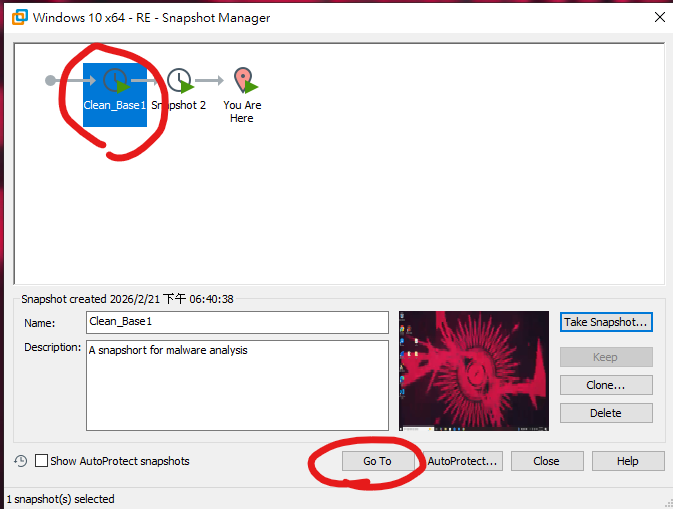
Task: Select the Snapshot 2 clock icon
Action: [179, 81]
